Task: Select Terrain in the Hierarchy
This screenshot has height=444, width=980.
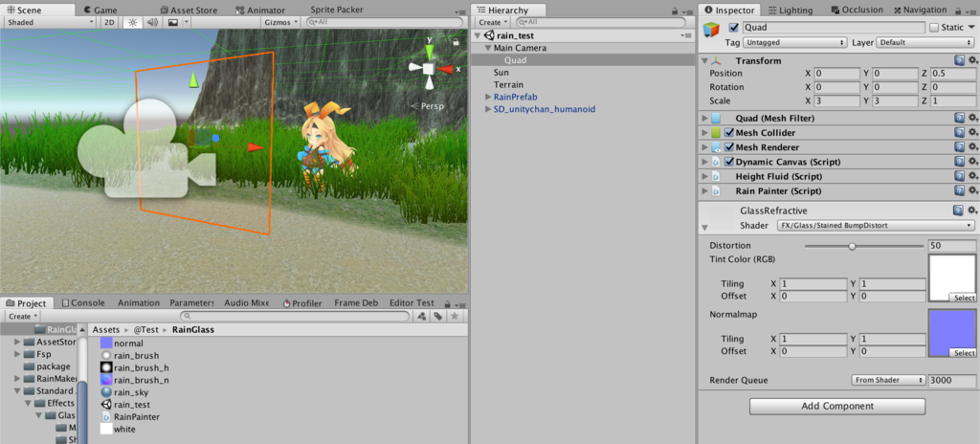Action: (x=509, y=84)
